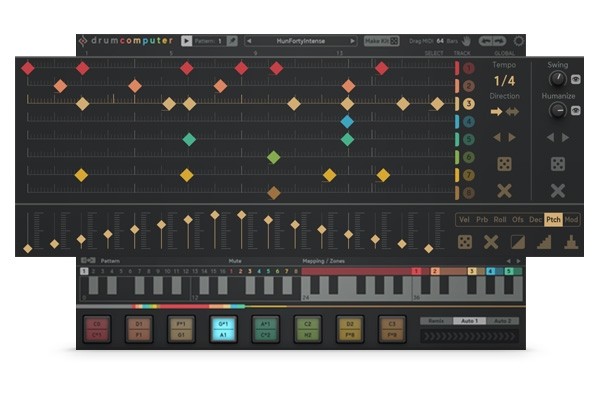Screen dimensions: 600x400
Task: Select track 2 orange circle
Action: point(469,86)
